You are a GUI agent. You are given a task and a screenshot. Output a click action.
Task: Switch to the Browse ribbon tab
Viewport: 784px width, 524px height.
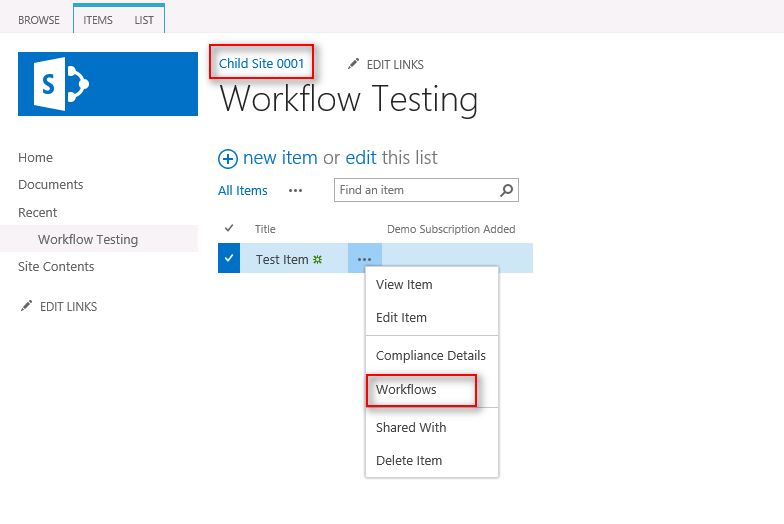[x=39, y=20]
